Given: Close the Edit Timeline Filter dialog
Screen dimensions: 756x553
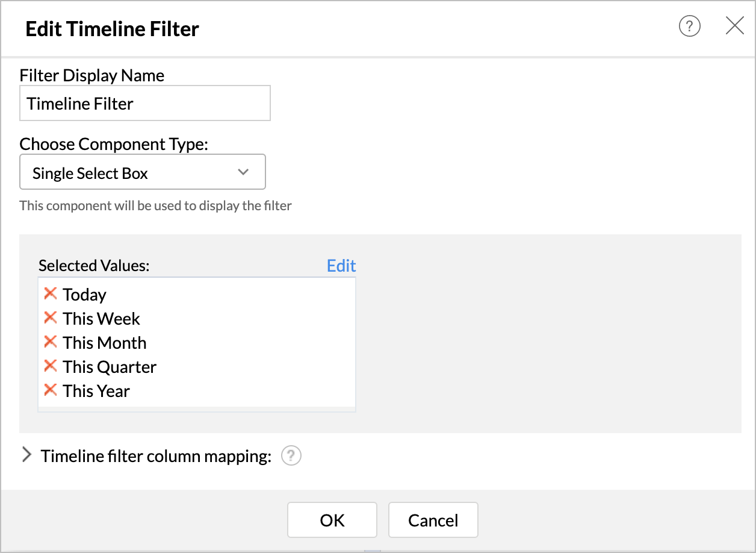Looking at the screenshot, I should click(x=735, y=26).
